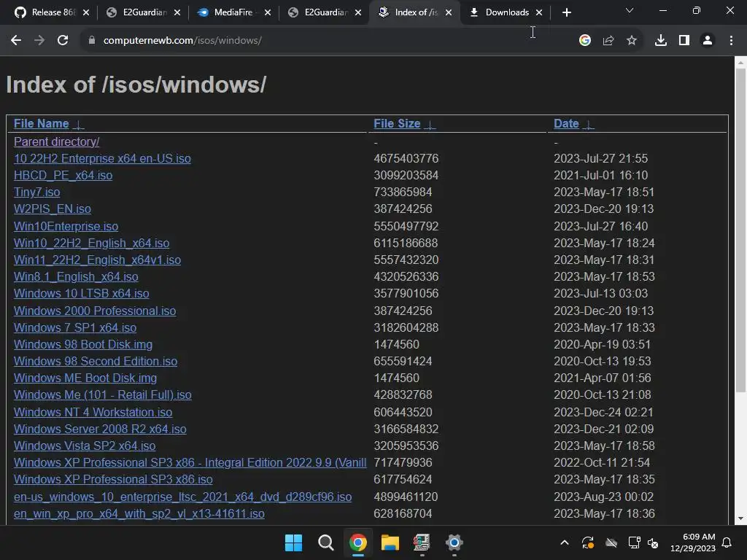The height and width of the screenshot is (560, 747).
Task: Reload the page with the refresh icon
Action: tap(63, 41)
